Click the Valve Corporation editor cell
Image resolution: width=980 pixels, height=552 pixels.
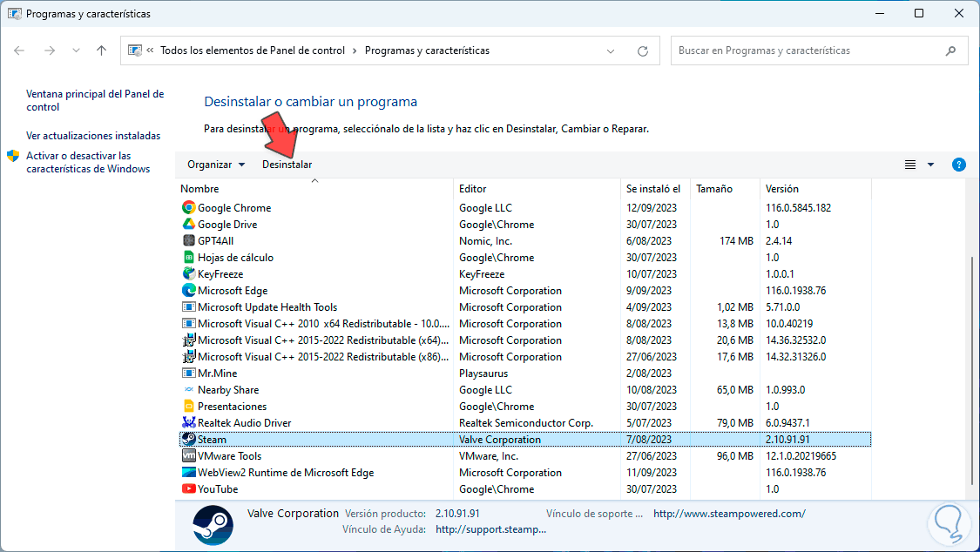(x=500, y=439)
